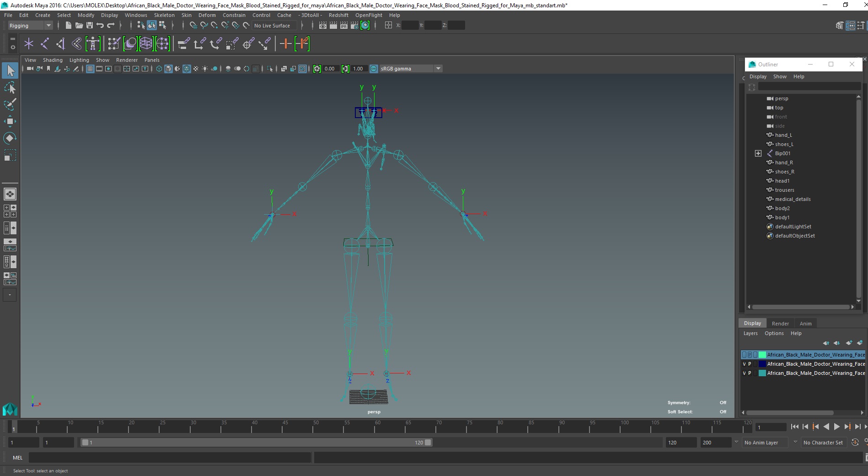The image size is (868, 476).
Task: Choose the Rotate tool in toolbox
Action: click(x=10, y=138)
